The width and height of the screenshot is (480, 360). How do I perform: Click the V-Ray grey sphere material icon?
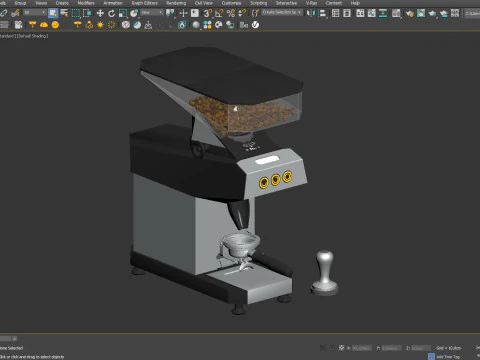click(x=196, y=25)
